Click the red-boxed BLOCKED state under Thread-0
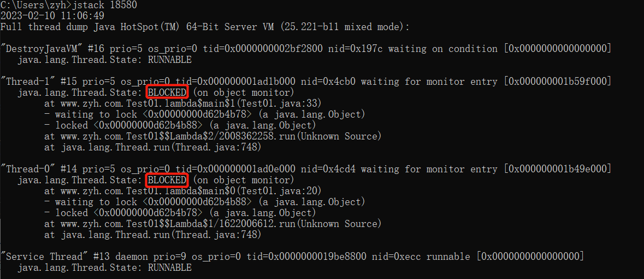Screen dimensions: 644x279 pyautogui.click(x=167, y=180)
